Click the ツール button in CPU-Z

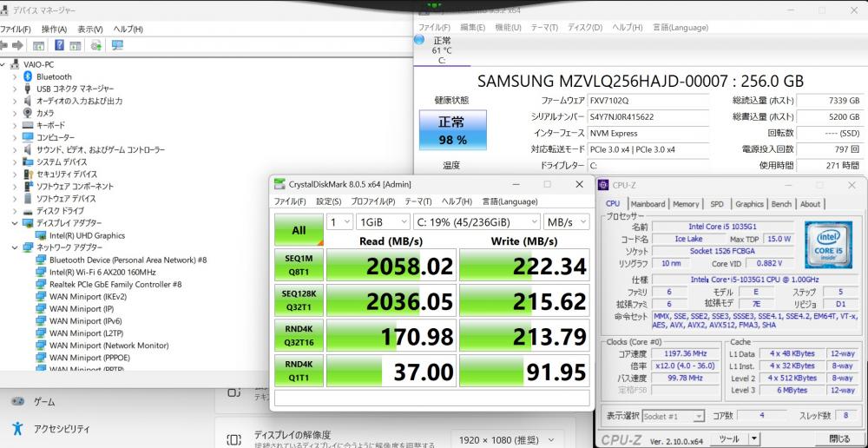click(730, 438)
